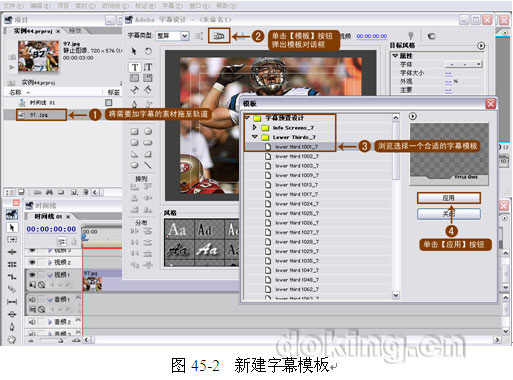Select the Hand tool in the timeline toolbox
513x380 pixels.
point(12,339)
